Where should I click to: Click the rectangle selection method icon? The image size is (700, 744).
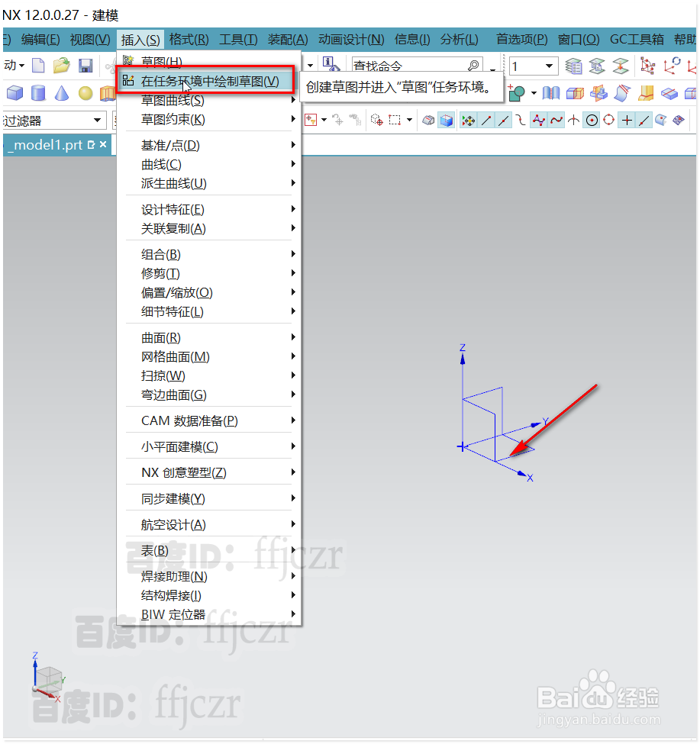395,120
